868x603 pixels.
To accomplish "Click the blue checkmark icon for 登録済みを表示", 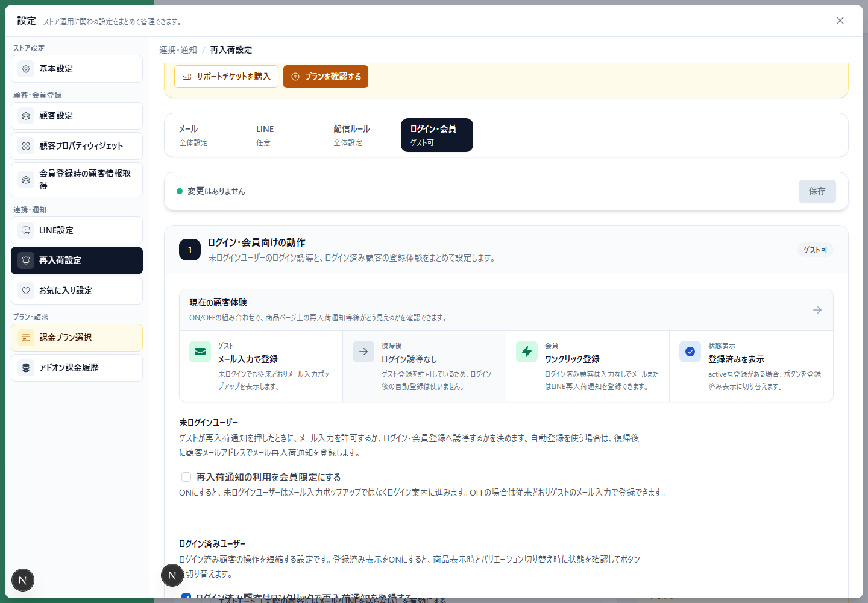I will tap(690, 352).
